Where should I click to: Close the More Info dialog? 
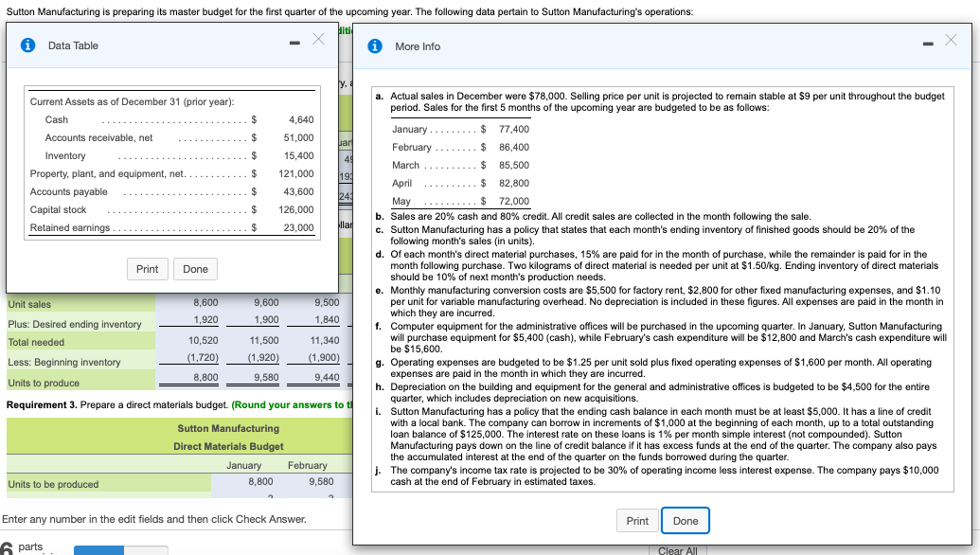(951, 40)
